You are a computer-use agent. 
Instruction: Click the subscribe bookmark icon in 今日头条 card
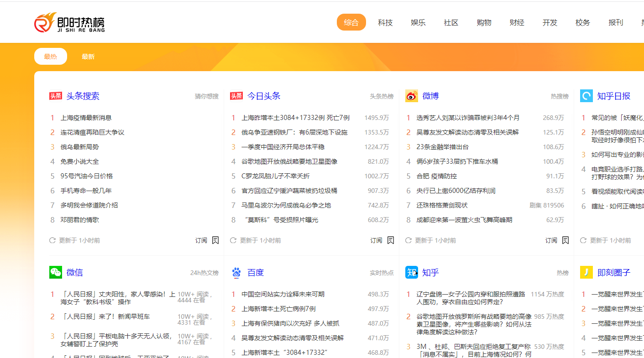click(x=391, y=240)
